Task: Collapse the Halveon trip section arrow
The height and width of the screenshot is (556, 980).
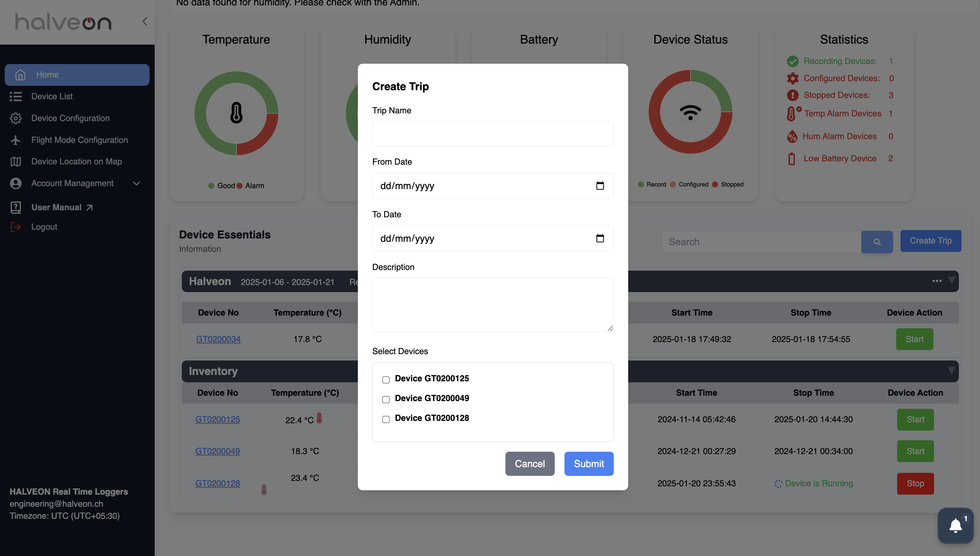Action: [951, 281]
